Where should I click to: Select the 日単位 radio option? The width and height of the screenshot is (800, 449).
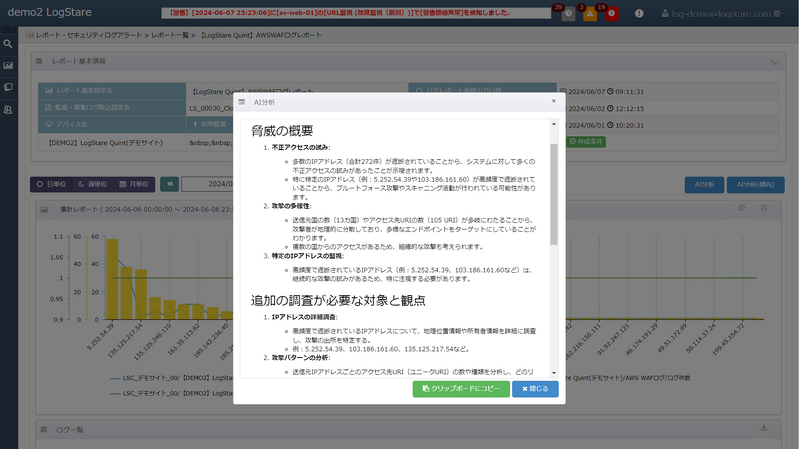pyautogui.click(x=51, y=184)
